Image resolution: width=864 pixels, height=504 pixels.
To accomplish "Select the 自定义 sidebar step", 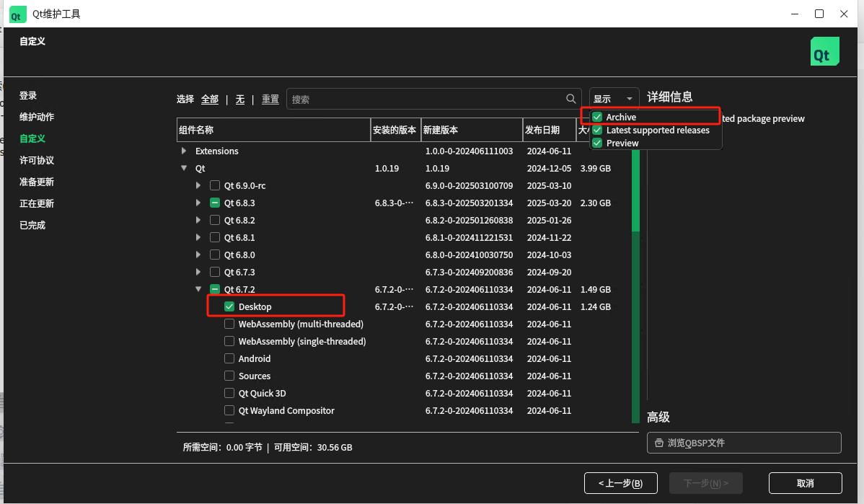I will 32,138.
